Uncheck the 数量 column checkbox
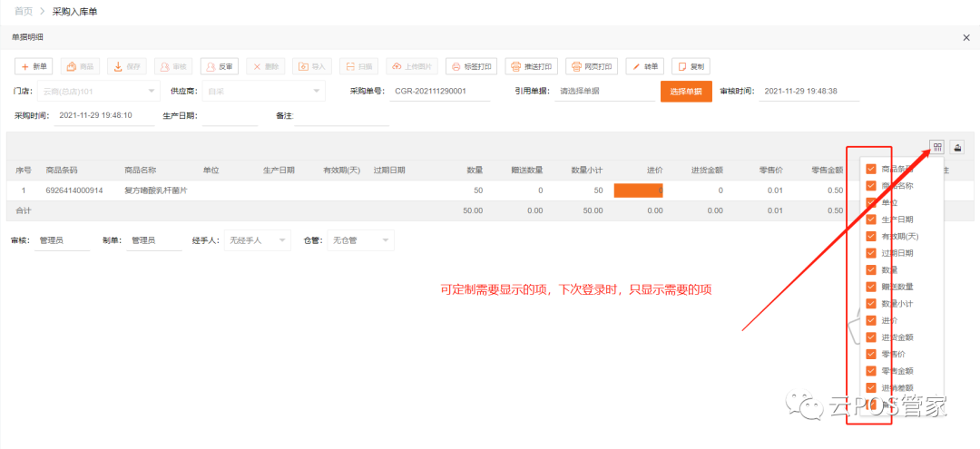Viewport: 980px width, 449px height. (870, 269)
